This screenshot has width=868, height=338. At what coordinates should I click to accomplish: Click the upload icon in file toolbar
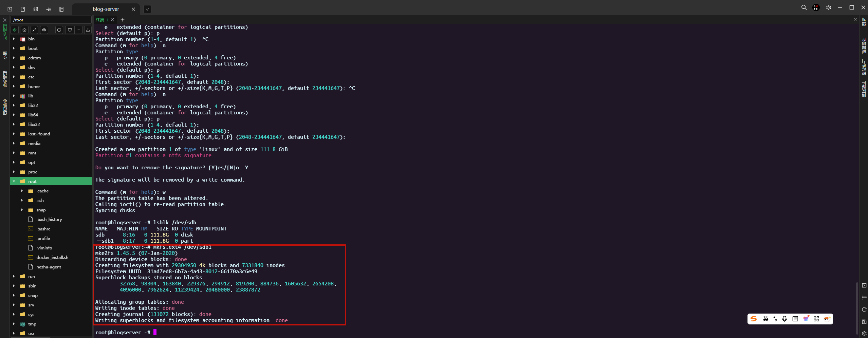88,30
